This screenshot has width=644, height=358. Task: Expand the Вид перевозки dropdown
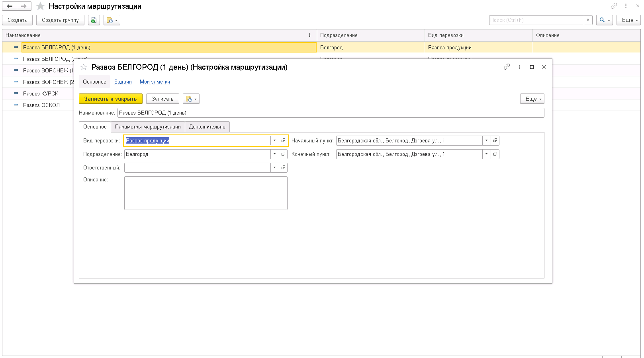click(x=274, y=140)
